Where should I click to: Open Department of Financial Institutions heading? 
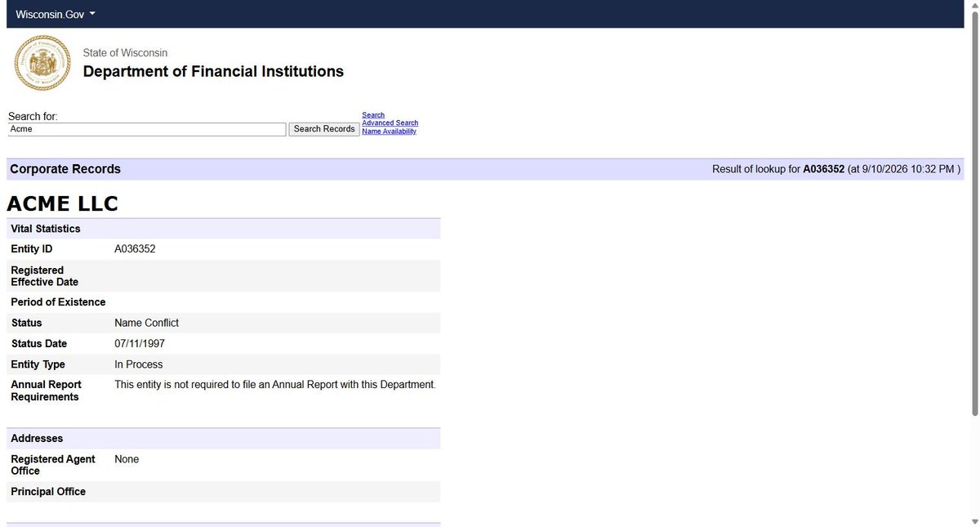point(213,71)
